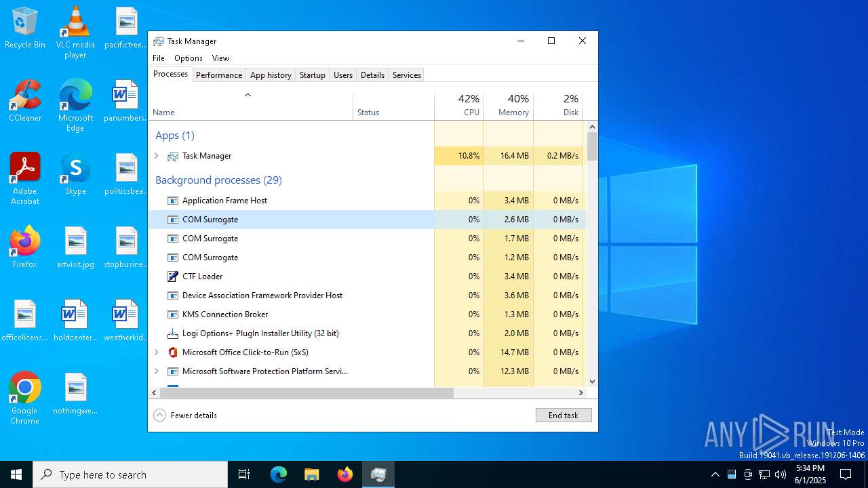868x488 pixels.
Task: Click the Device Association Framework Provider Host icon
Action: pyautogui.click(x=173, y=296)
